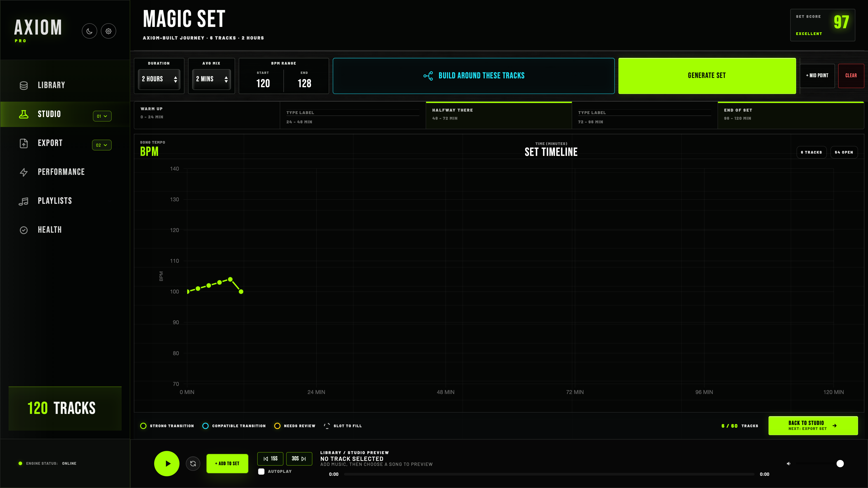This screenshot has height=488, width=868.
Task: Edit the BPM start value 120
Action: pyautogui.click(x=263, y=84)
